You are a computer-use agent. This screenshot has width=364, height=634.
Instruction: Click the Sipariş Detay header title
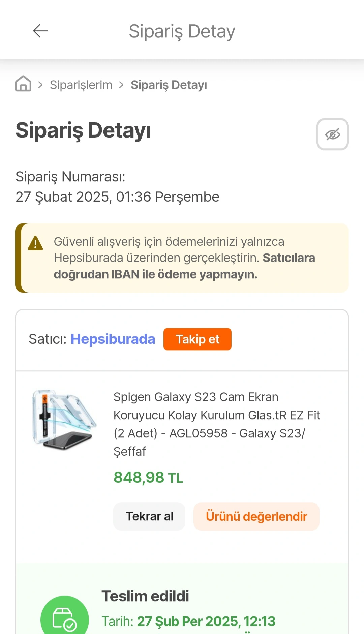tap(182, 31)
